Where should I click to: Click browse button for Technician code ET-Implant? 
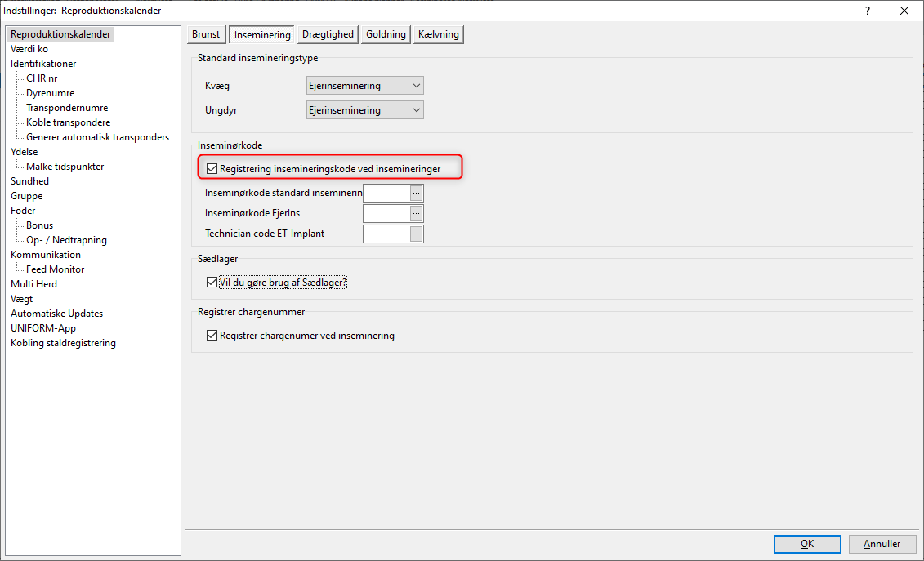[417, 234]
